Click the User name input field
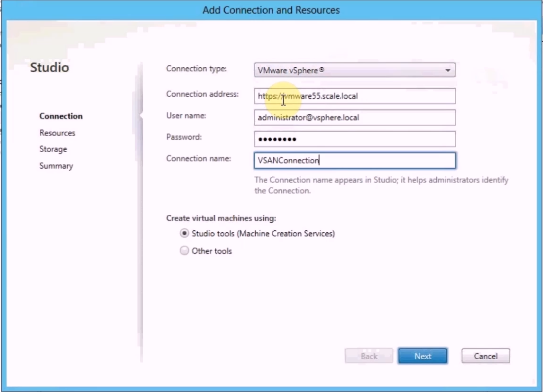 [354, 118]
